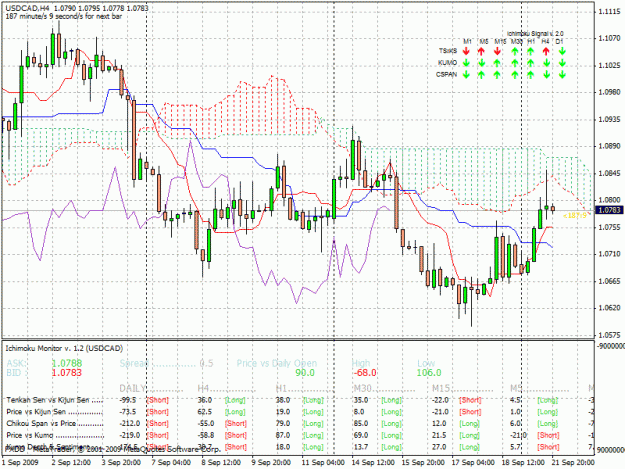Click the M30 Chikou Span value 85.0
Viewport: 625px width, 469px height.
tap(361, 423)
